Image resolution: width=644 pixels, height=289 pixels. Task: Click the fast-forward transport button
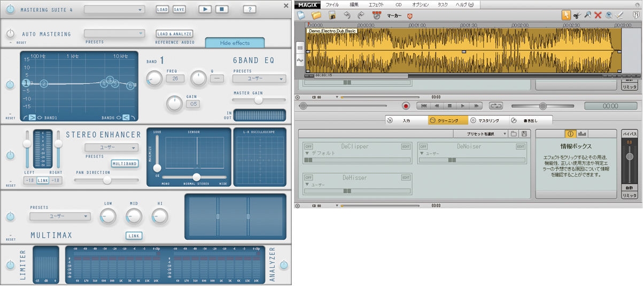pyautogui.click(x=476, y=106)
